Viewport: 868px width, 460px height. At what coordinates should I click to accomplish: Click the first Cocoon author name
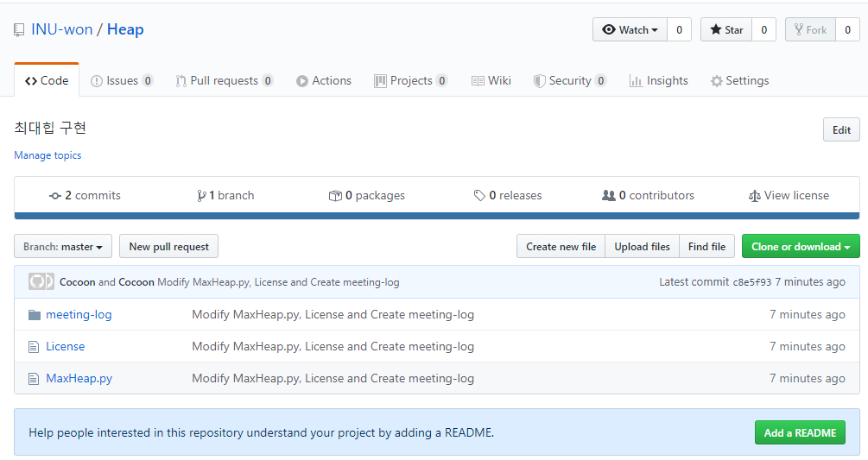click(x=78, y=282)
